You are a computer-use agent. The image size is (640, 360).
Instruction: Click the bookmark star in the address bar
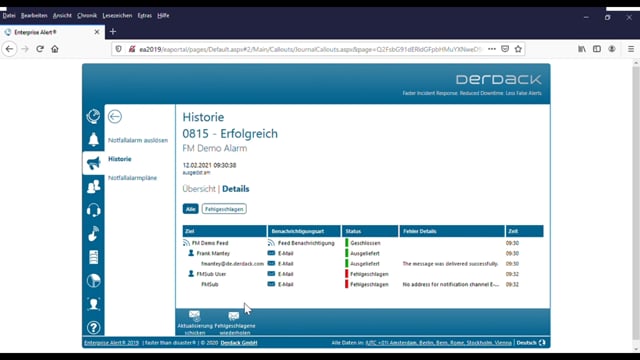point(518,49)
